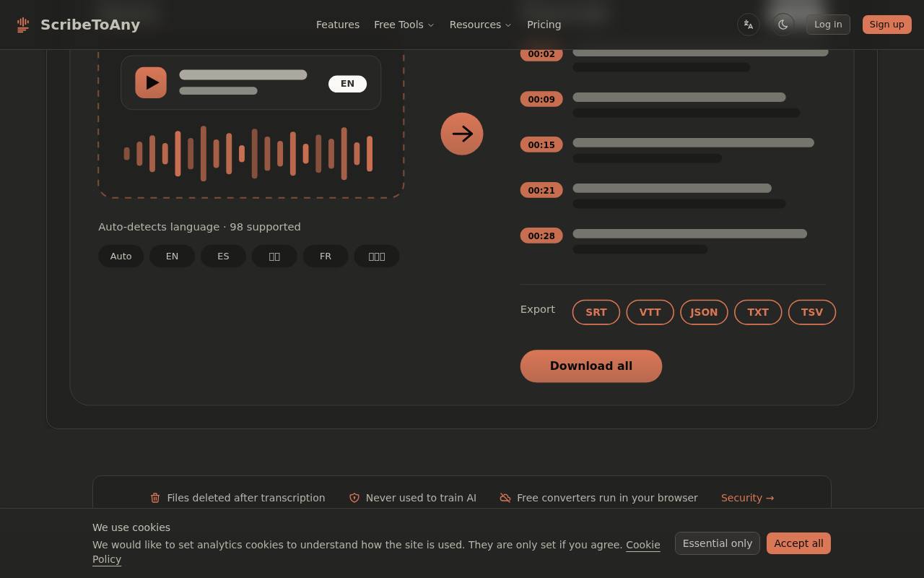Open the Features nav item
The height and width of the screenshot is (578, 924).
338,25
